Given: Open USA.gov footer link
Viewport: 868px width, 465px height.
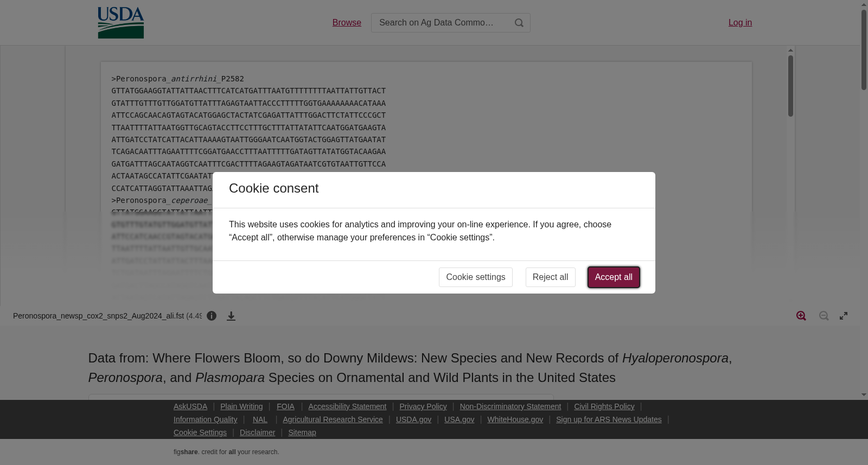Looking at the screenshot, I should [459, 419].
